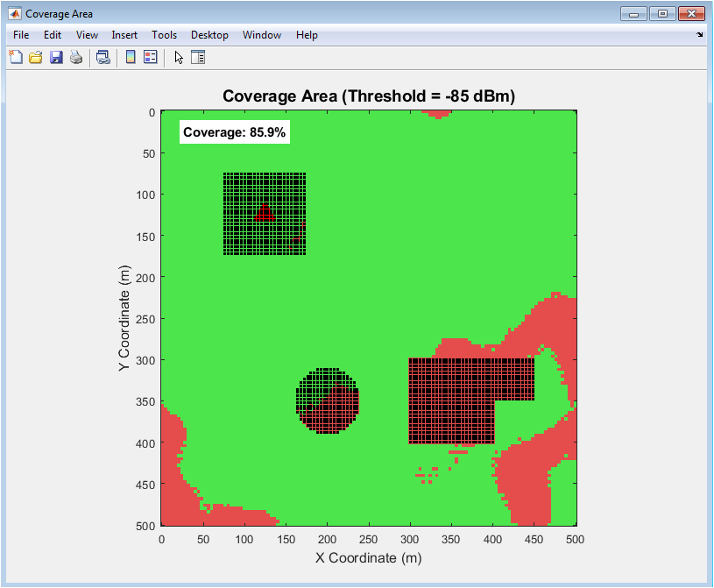
Task: Click the Coverage: 85.9% text box
Action: 235,132
